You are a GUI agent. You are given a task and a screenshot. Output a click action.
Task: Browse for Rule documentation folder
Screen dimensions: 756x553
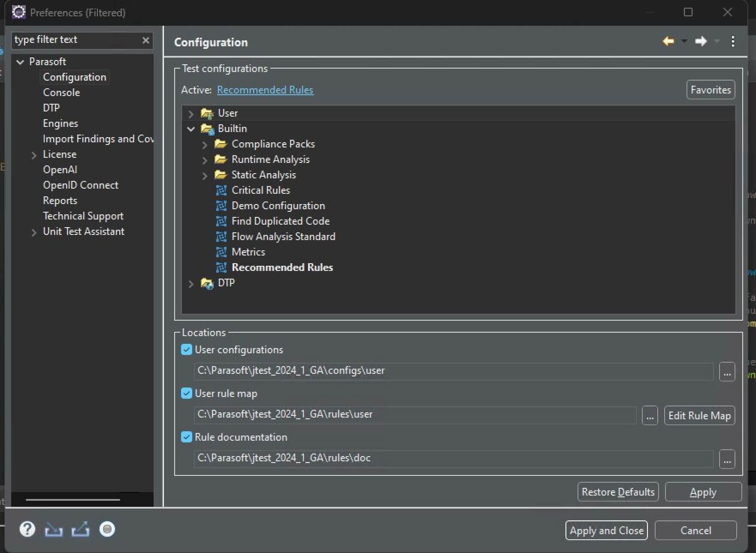click(x=727, y=459)
